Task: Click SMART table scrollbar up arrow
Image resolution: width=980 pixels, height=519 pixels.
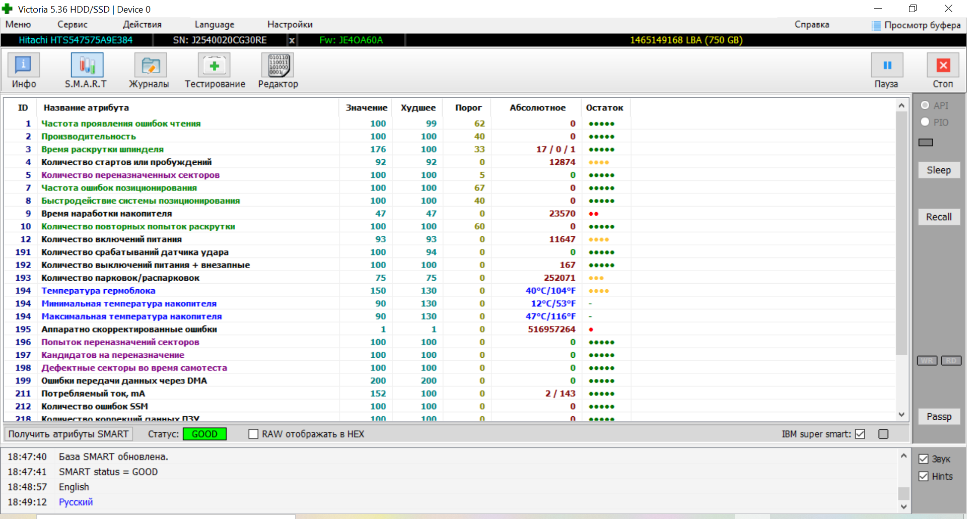Action: point(901,106)
